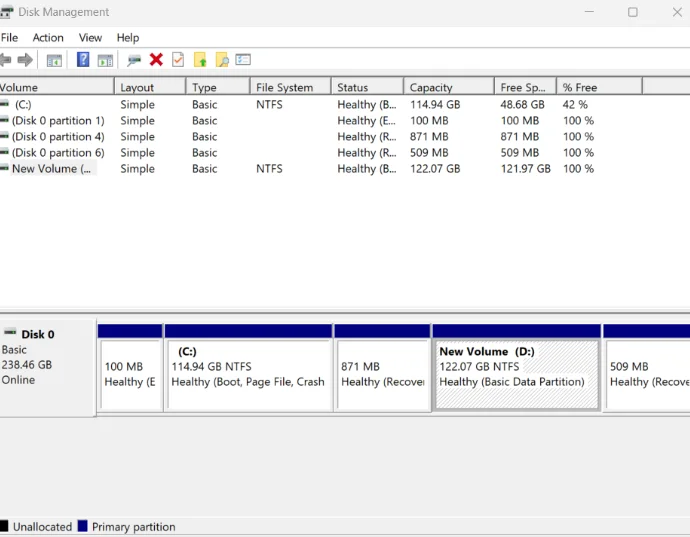Maximize the Disk Management window
Screen dimensions: 690x537
point(633,12)
